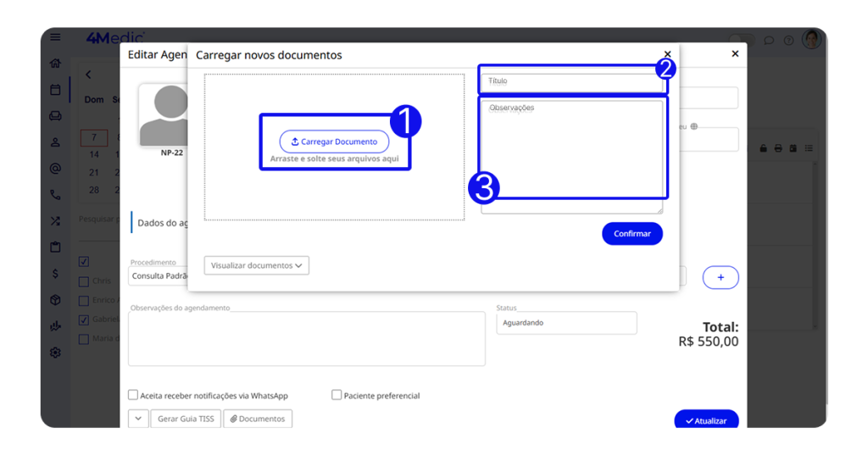The image size is (868, 456).
Task: Check the Paciente preferencial box
Action: point(337,395)
